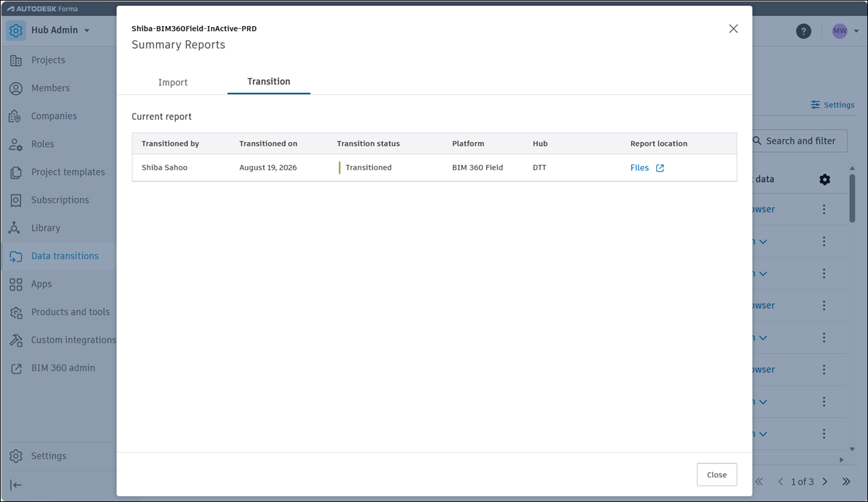Open Project templates
868x502 pixels.
[68, 172]
